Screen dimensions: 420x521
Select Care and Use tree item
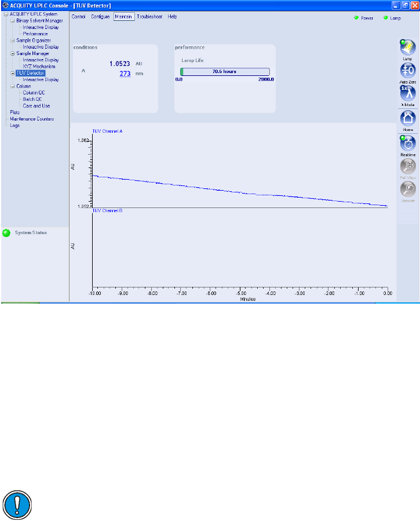pos(36,106)
